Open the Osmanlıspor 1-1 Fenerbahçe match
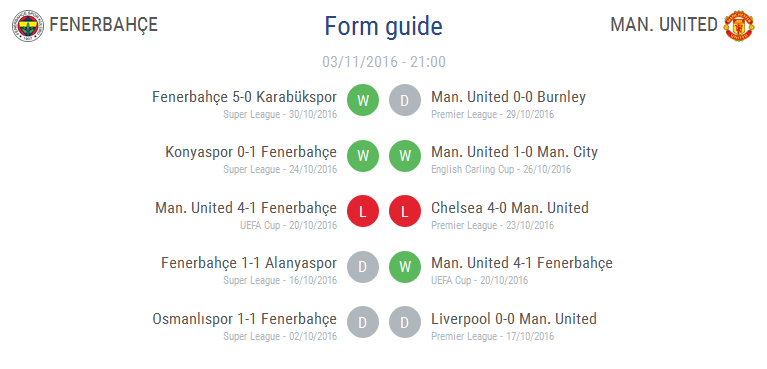The height and width of the screenshot is (369, 767). [245, 319]
